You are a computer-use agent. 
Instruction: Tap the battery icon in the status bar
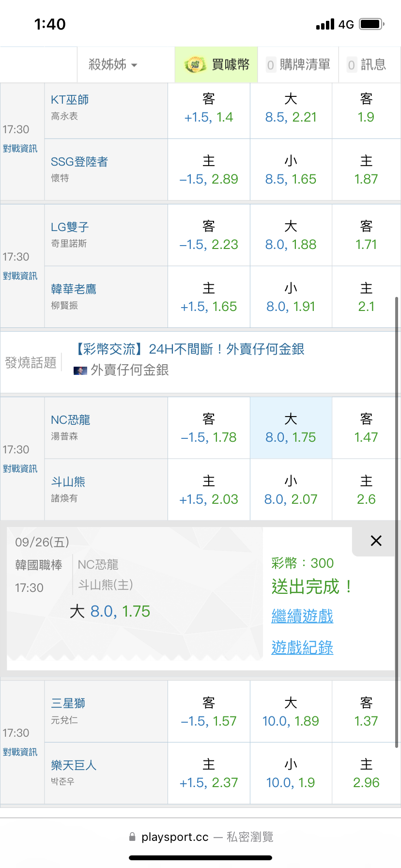[371, 24]
